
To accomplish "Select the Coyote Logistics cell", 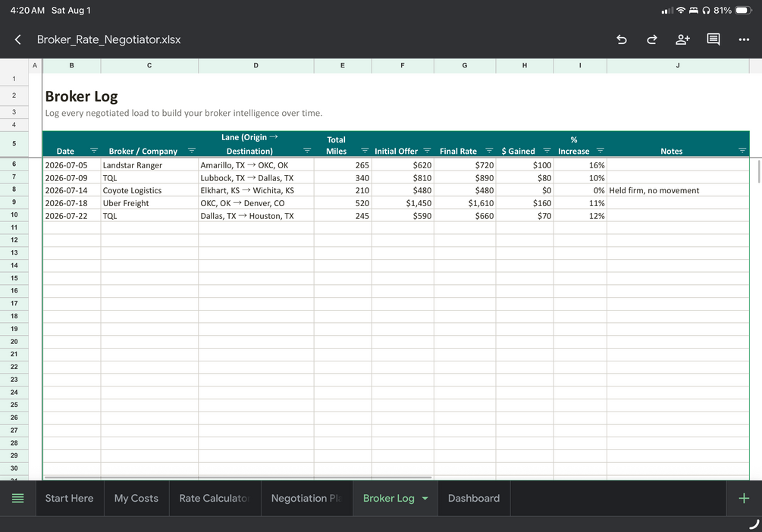I will point(149,190).
